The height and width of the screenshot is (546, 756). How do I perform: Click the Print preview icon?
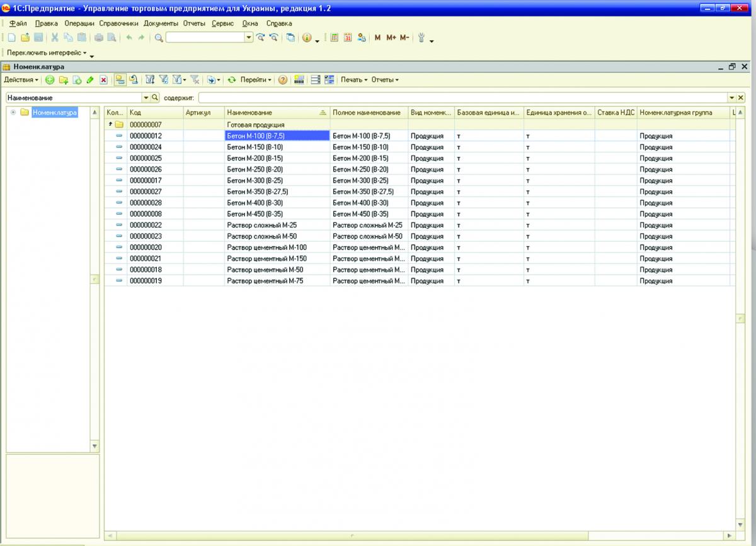point(112,38)
